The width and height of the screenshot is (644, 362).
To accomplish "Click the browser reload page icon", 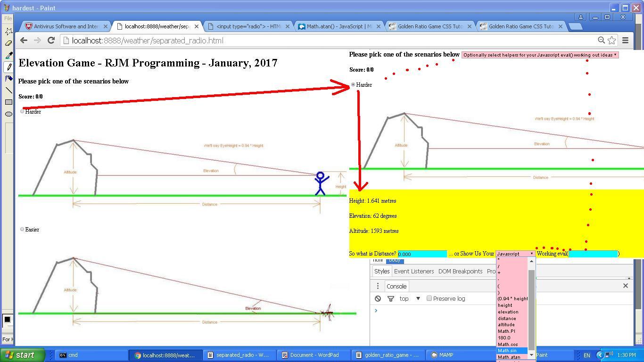I will pos(51,41).
